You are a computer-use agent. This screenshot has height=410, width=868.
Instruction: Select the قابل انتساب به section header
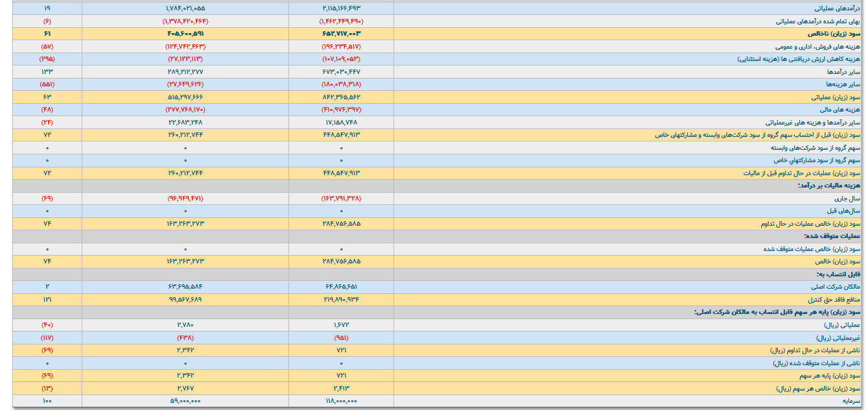coord(841,274)
